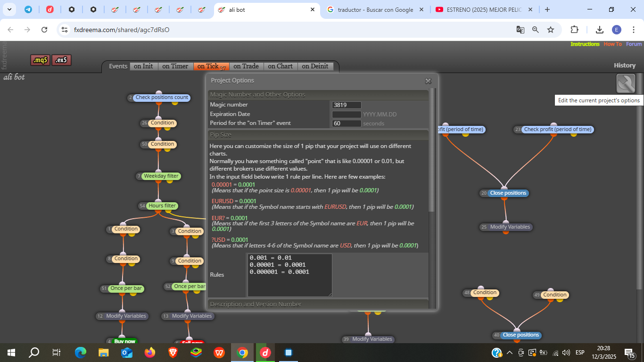Select Check profit block numbered 23
This screenshot has width=644, height=362.
pyautogui.click(x=558, y=129)
